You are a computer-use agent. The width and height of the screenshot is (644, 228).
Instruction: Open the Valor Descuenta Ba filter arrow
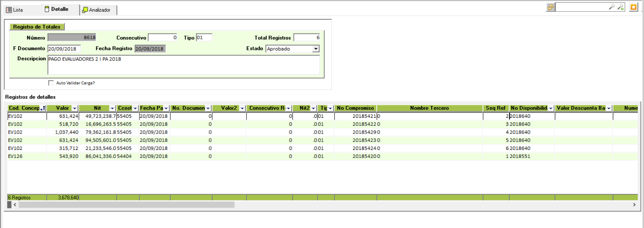pos(609,108)
